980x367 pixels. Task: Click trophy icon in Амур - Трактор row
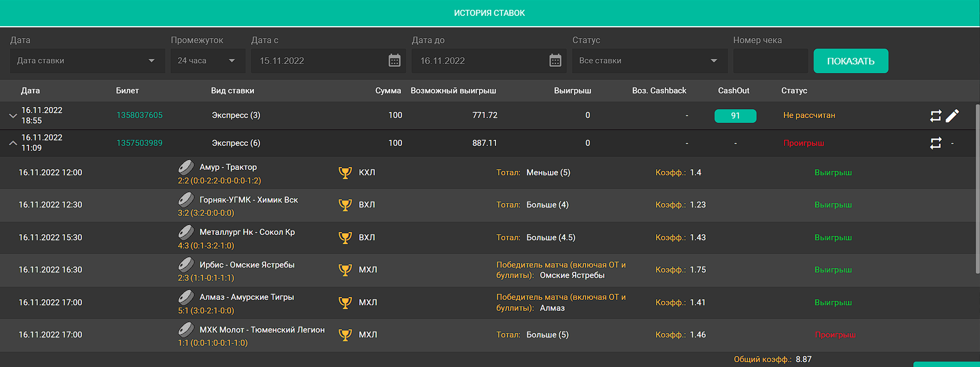click(345, 173)
